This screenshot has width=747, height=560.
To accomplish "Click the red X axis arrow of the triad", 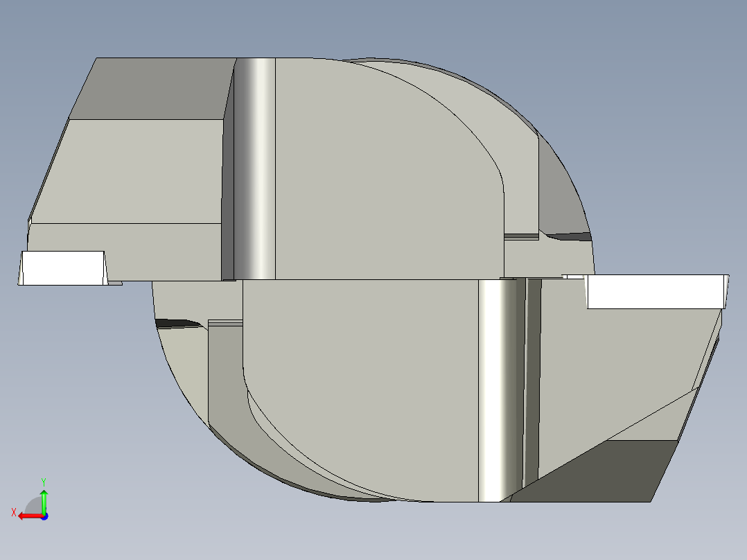I will click(30, 516).
